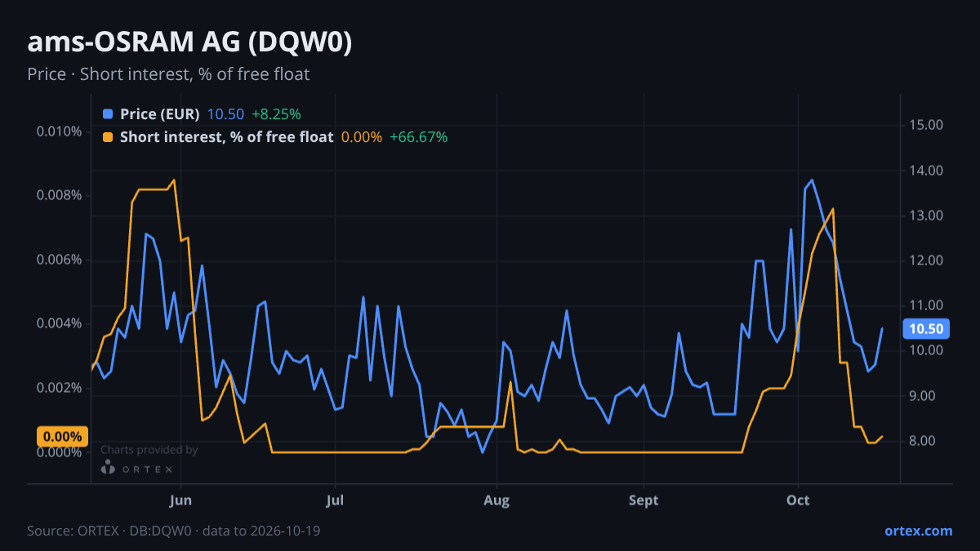
Task: Select the blue 10.50 price axis tag
Action: pos(926,329)
